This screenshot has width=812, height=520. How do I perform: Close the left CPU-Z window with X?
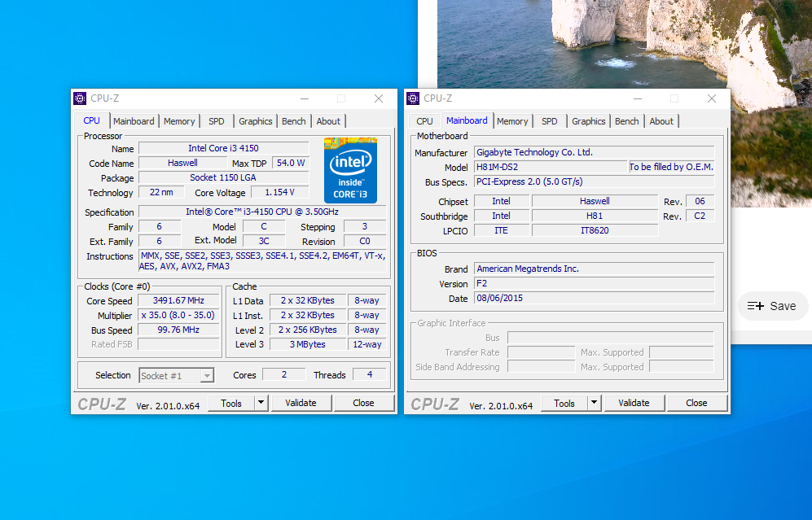[379, 98]
